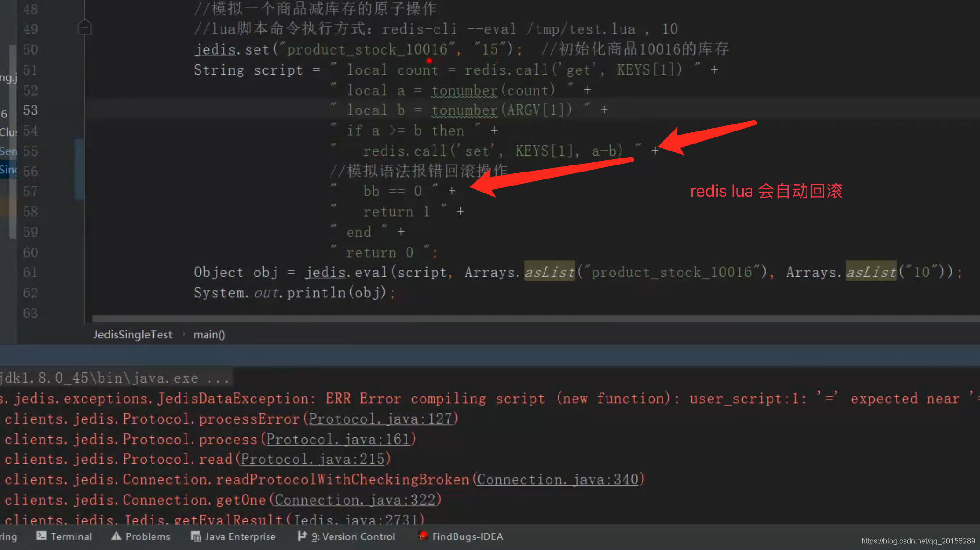Screen dimensions: 980x550
Task: Click JedisDataException error line in console
Action: [490, 399]
